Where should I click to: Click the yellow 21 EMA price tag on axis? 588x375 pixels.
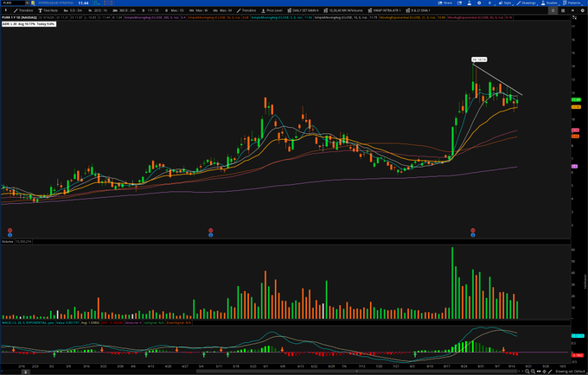[x=576, y=107]
